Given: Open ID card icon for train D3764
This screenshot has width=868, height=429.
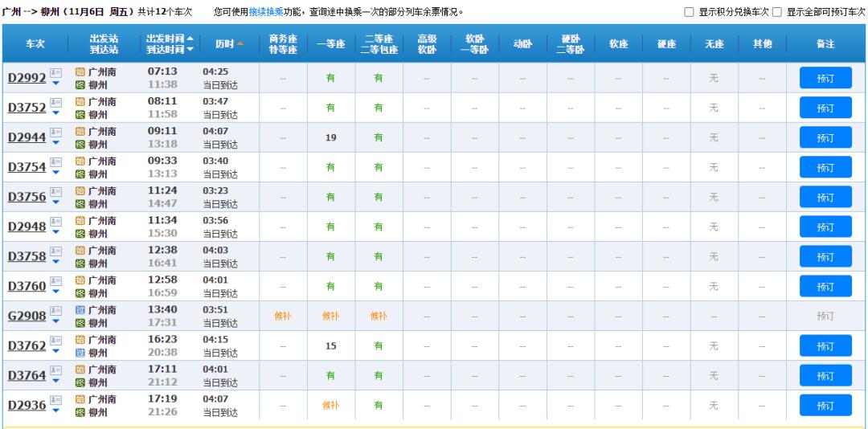Looking at the screenshot, I should point(56,370).
